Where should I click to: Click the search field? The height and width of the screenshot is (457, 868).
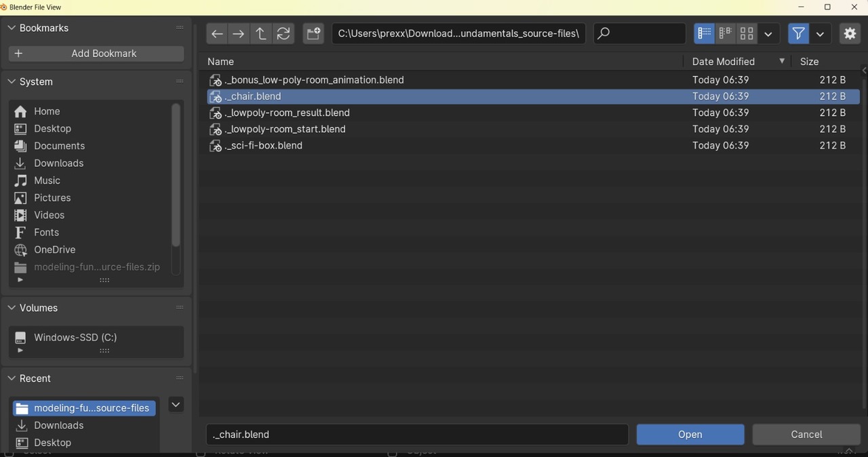639,33
